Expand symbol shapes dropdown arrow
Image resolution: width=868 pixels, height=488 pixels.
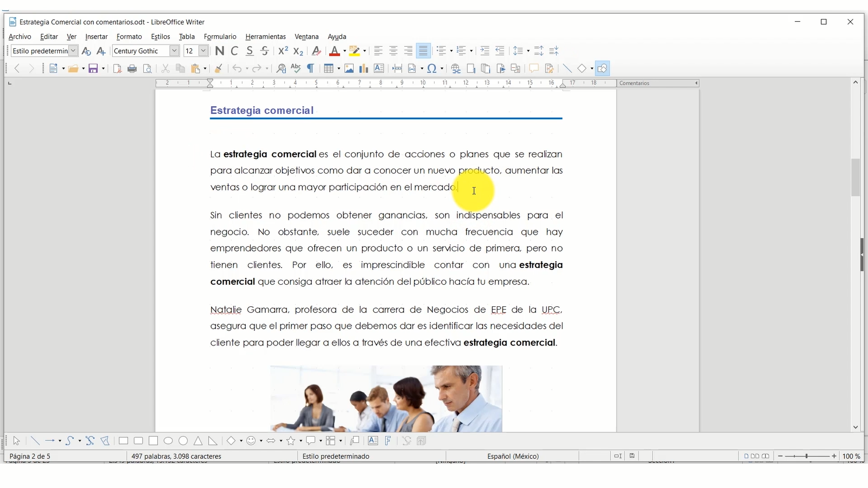click(261, 441)
